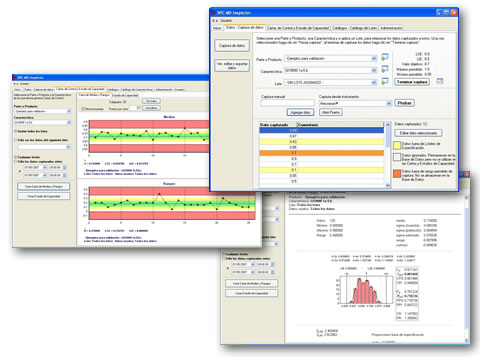Switch to Cartas de Control y Estudio de Capacidad tab in capture window

click(298, 28)
